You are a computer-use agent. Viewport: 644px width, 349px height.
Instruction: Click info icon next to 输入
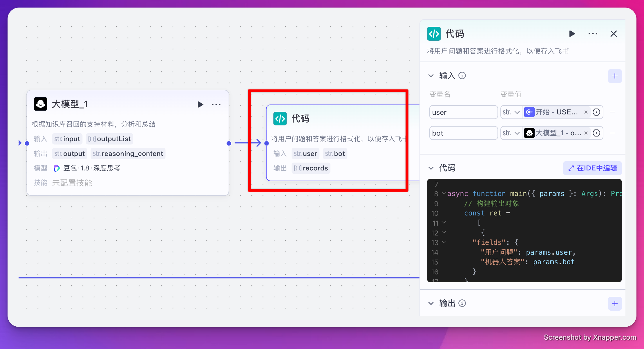462,76
